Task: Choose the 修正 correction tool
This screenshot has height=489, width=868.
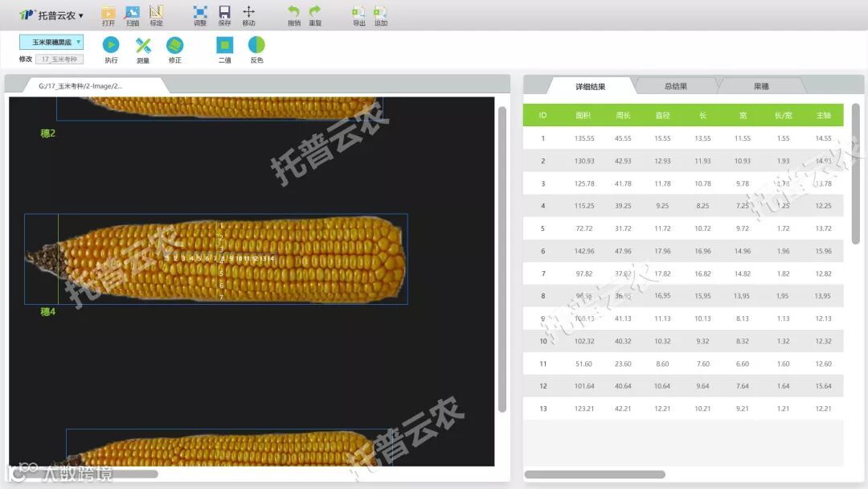Action: pyautogui.click(x=175, y=49)
